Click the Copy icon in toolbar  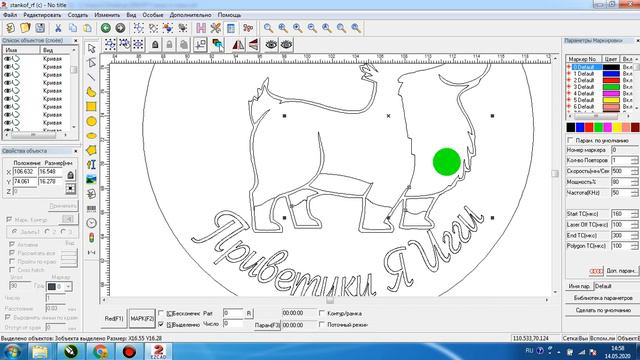point(73,28)
